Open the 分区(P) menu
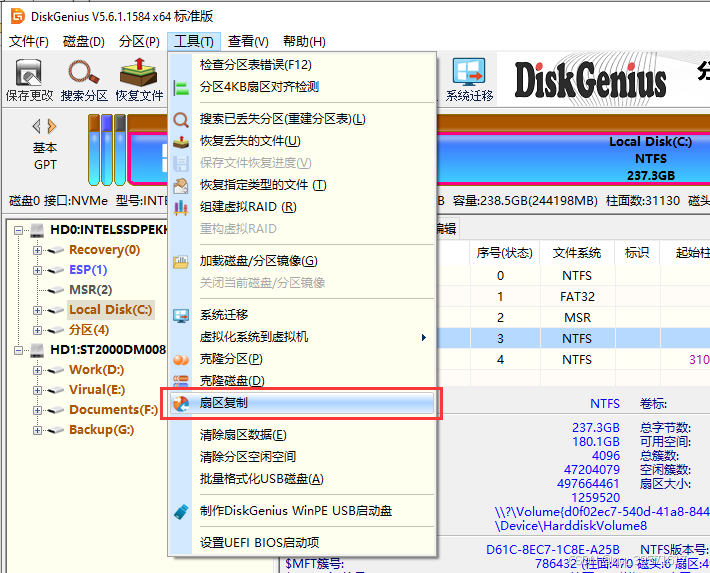 [x=139, y=42]
